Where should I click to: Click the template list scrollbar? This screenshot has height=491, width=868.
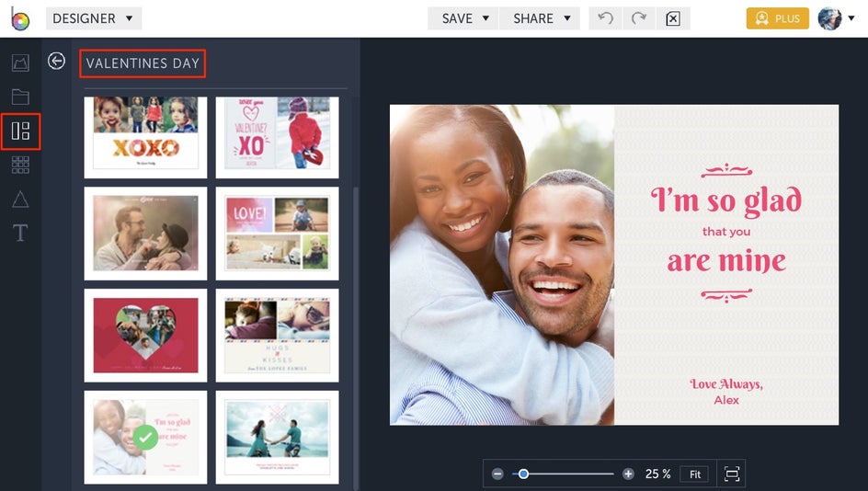356,337
